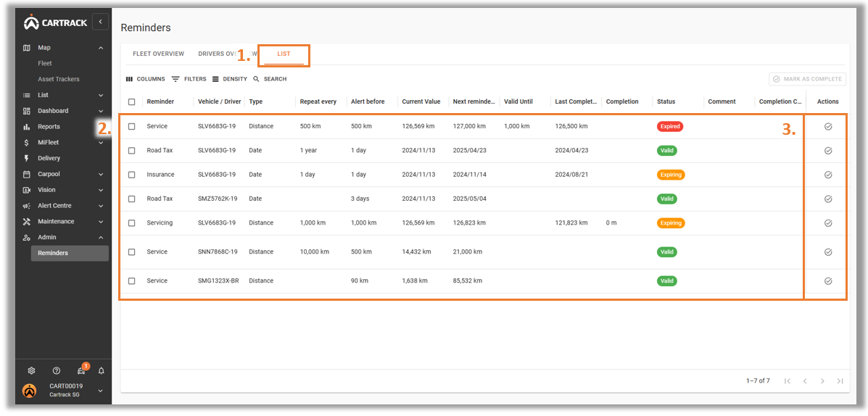Image resolution: width=868 pixels, height=416 pixels.
Task: Sort by the Type column header
Action: point(256,101)
